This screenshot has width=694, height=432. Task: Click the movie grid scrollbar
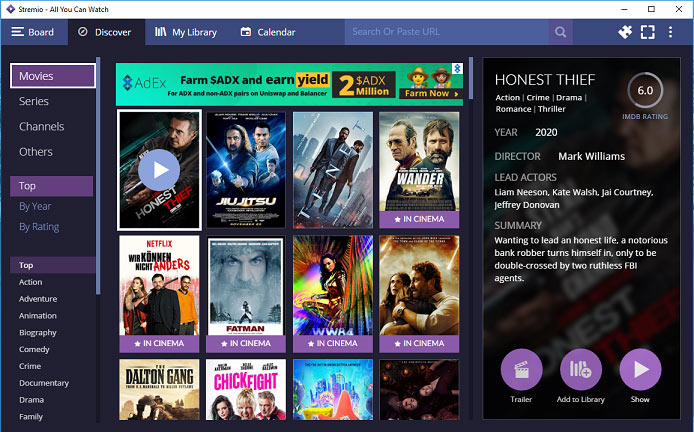pyautogui.click(x=471, y=78)
